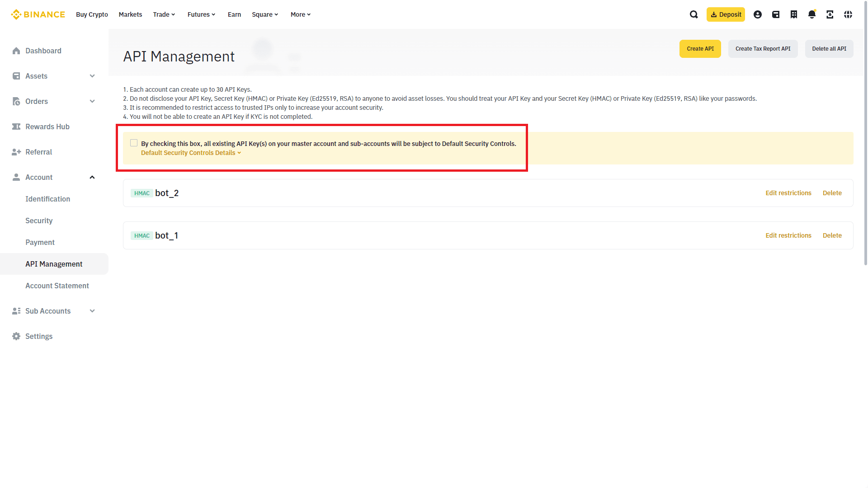Expand the Sub Accounts chevron
The width and height of the screenshot is (868, 488).
point(92,311)
